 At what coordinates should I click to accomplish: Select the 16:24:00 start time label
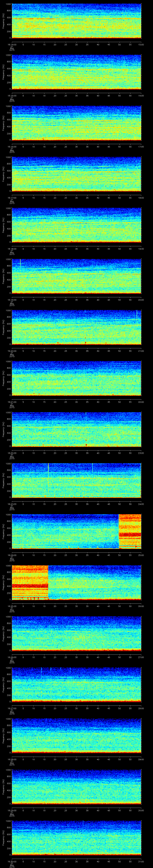pos(12,555)
